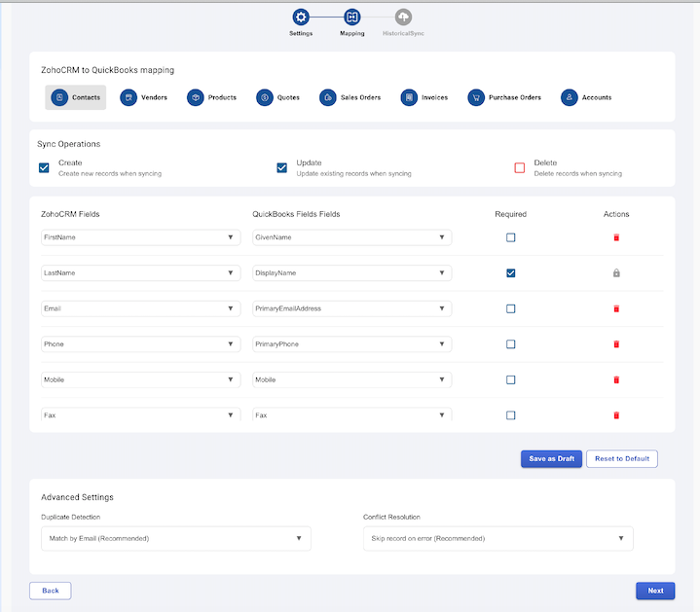
Task: Select the Vendors module icon
Action: (x=129, y=97)
